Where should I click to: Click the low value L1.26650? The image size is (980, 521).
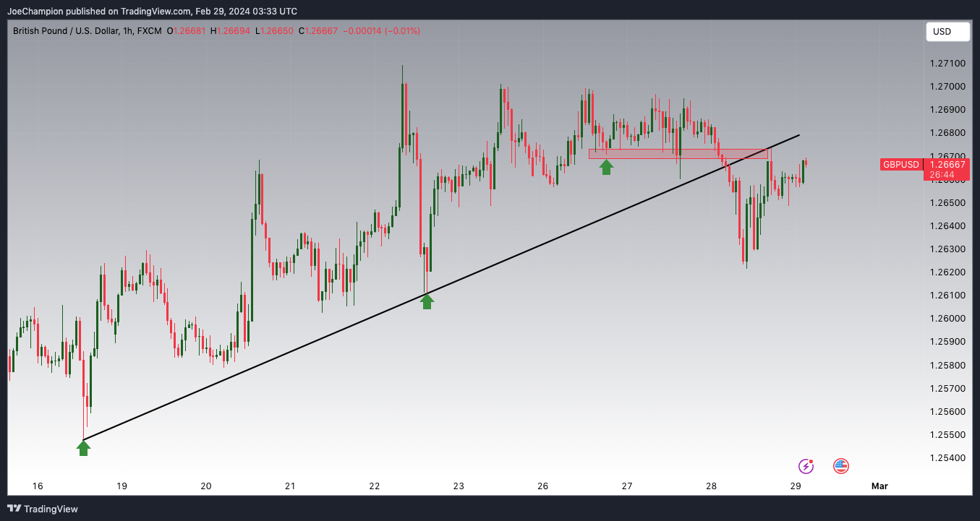tap(274, 31)
